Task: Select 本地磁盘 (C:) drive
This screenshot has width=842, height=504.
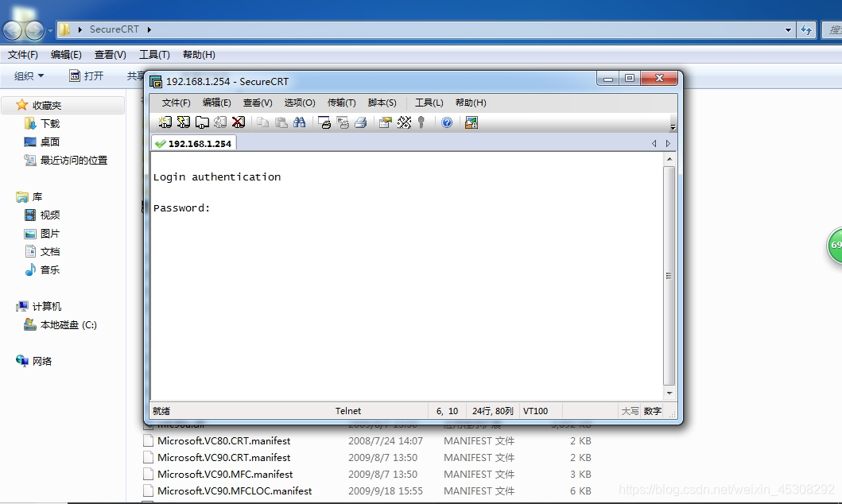Action: pos(60,324)
